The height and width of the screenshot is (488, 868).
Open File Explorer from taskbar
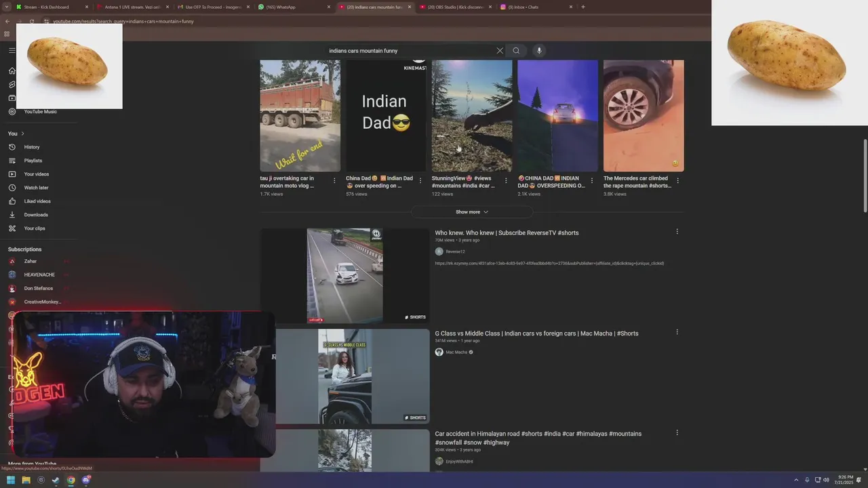point(26,480)
